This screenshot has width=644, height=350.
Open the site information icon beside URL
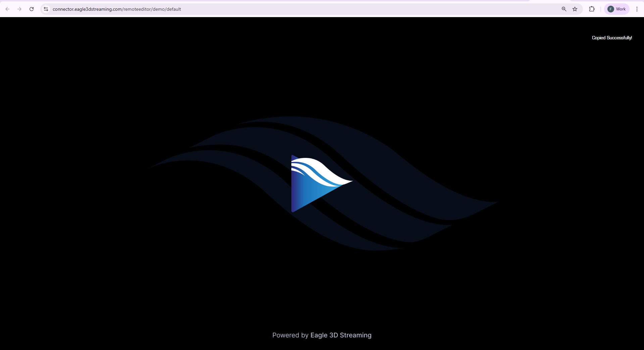click(x=46, y=9)
